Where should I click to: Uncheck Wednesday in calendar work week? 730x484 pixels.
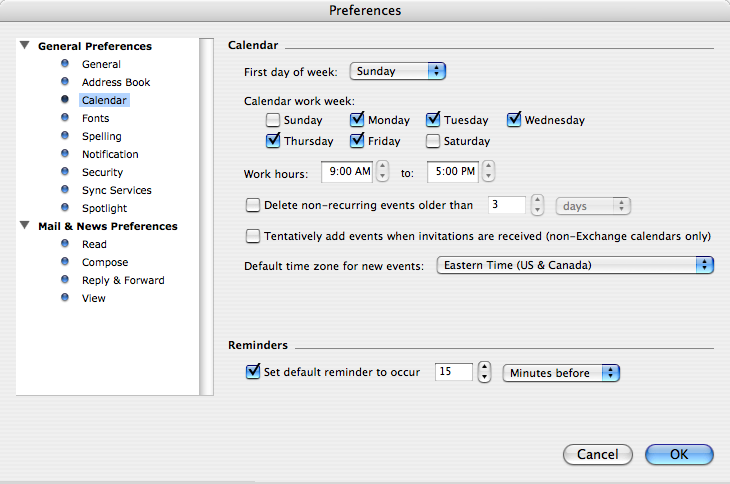click(x=514, y=120)
